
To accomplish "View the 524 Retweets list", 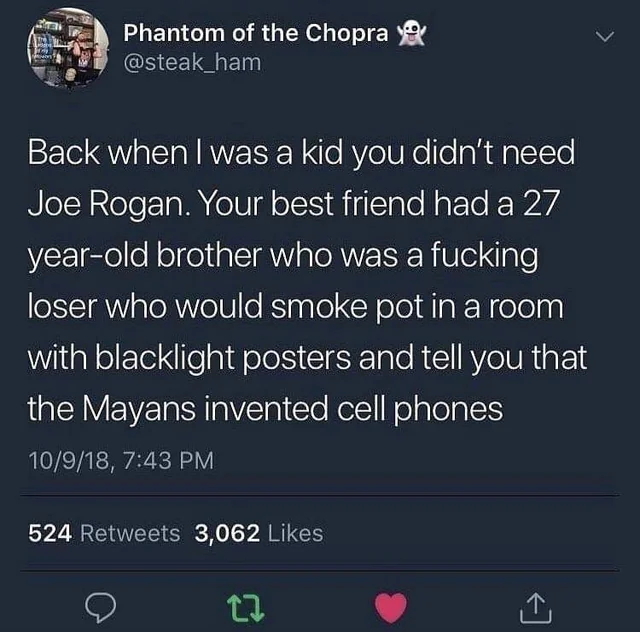I will [x=104, y=533].
